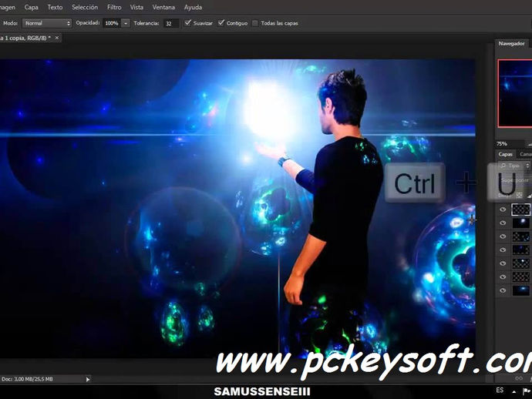Select the third layer thumbnail from top

(520, 236)
